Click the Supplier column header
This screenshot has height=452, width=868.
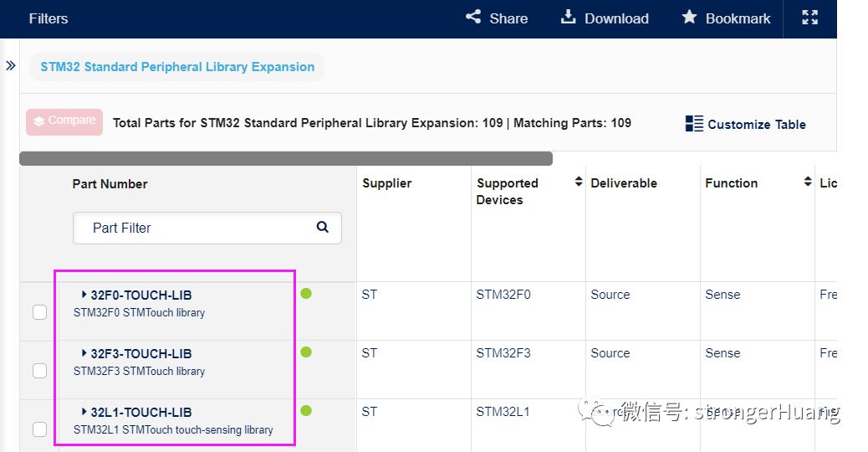(387, 183)
